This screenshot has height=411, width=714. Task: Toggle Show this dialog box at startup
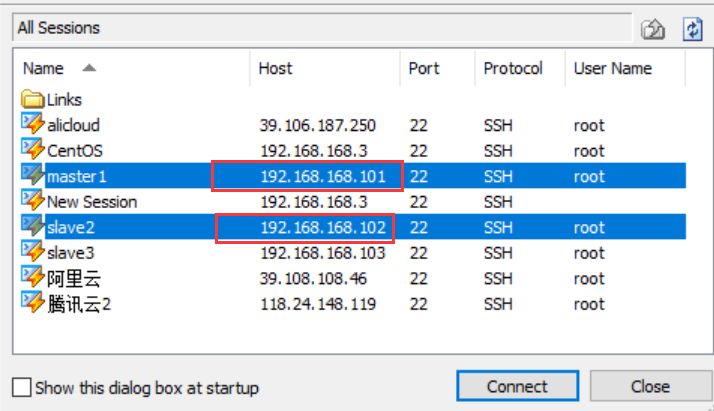[21, 387]
